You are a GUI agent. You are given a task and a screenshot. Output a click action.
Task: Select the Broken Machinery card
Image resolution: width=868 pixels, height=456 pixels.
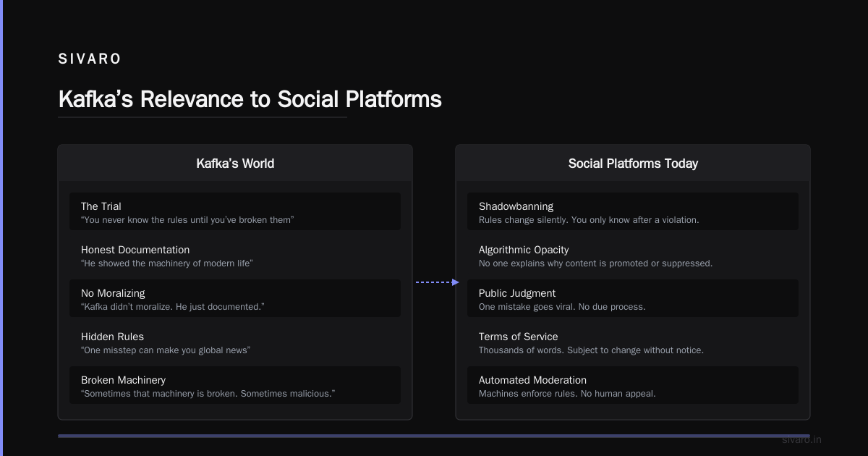click(x=235, y=385)
